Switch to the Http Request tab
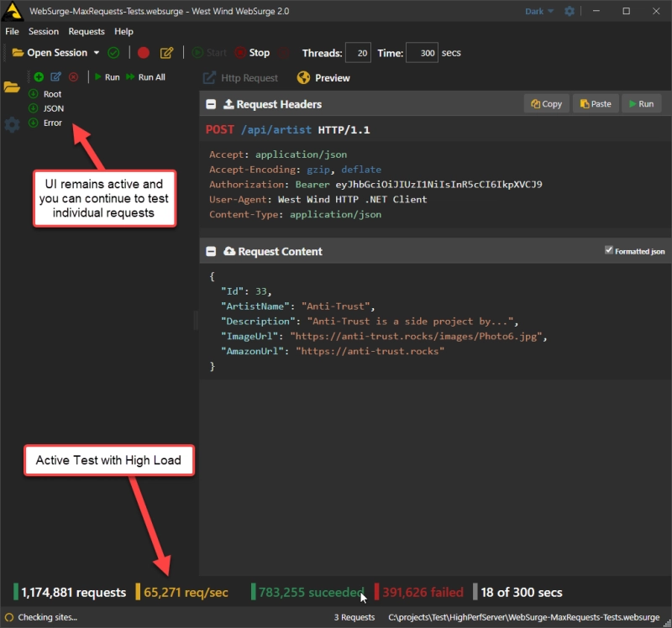This screenshot has width=672, height=628. 240,78
